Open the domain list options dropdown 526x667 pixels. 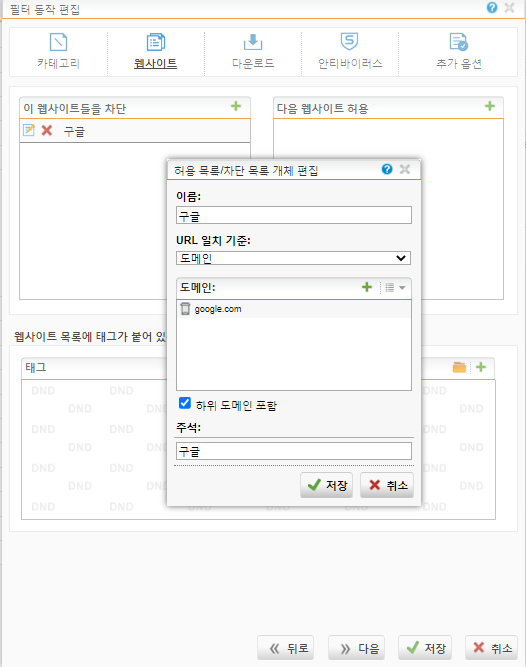[395, 288]
